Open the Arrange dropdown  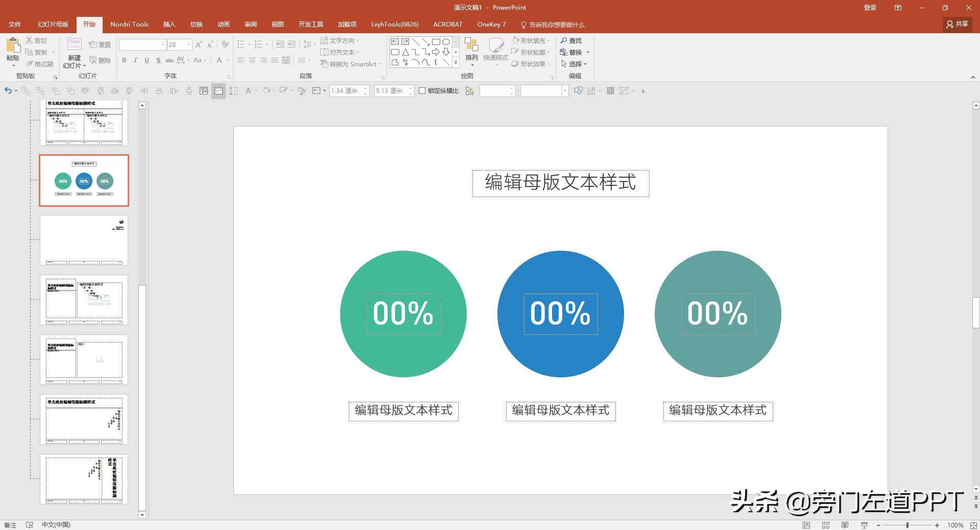471,52
